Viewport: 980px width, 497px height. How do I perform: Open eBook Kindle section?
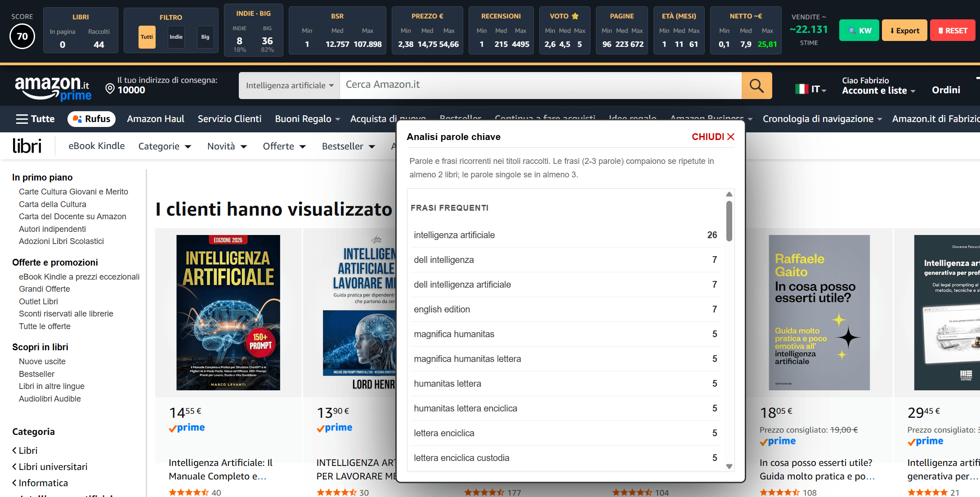point(97,146)
